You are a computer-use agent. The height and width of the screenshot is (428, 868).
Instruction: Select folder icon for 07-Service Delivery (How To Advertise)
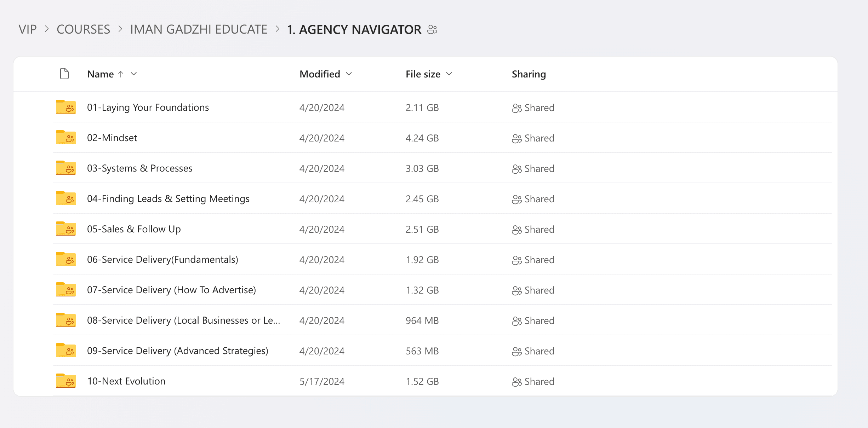(x=66, y=289)
